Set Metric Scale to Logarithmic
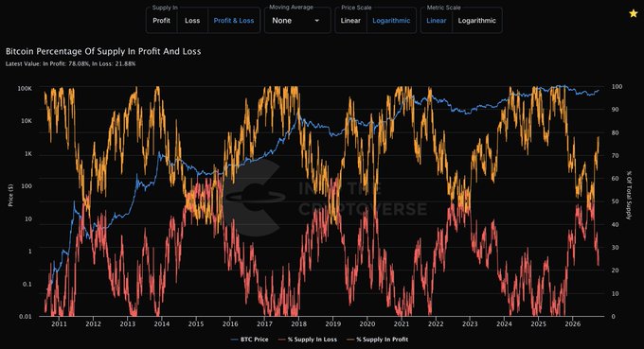The image size is (644, 349). [x=476, y=21]
